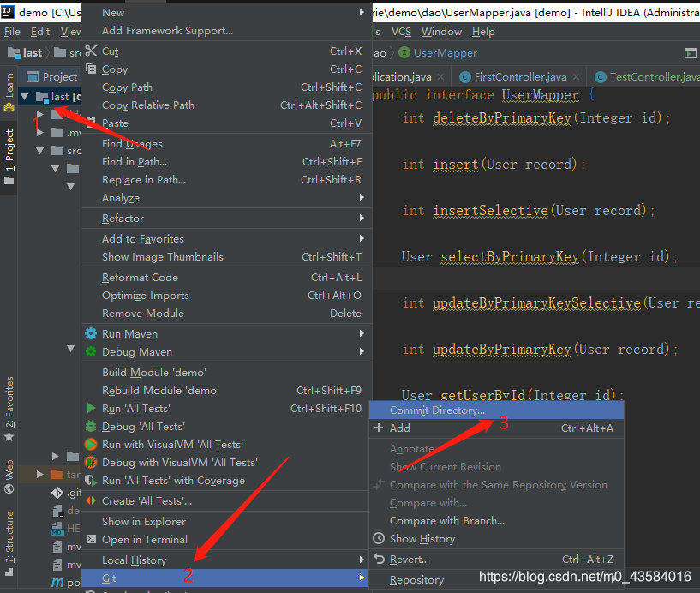Viewport: 700px width, 593px height.
Task: Click the Revert undo arrow icon
Action: [379, 559]
